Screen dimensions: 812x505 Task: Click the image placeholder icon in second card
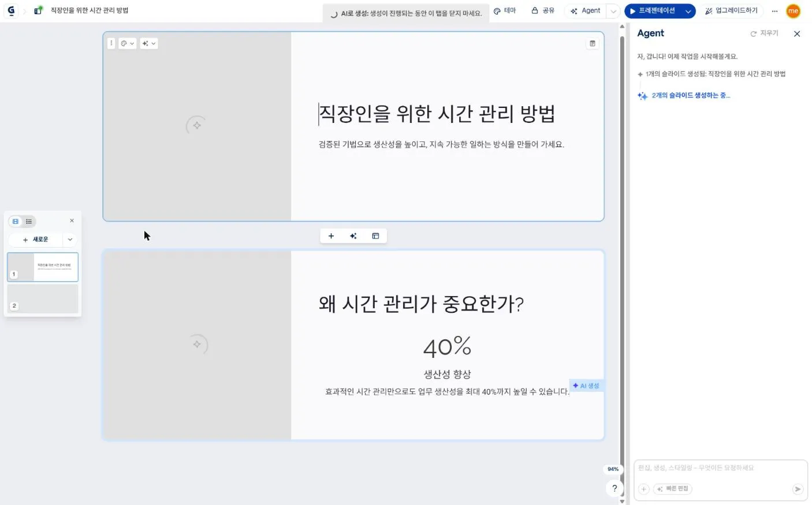[197, 345]
